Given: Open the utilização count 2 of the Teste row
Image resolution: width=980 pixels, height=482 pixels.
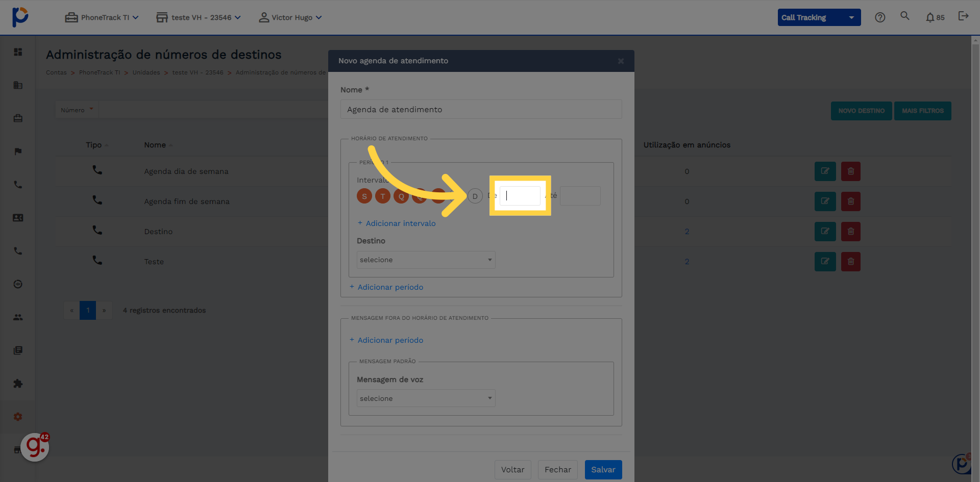Looking at the screenshot, I should (x=687, y=262).
